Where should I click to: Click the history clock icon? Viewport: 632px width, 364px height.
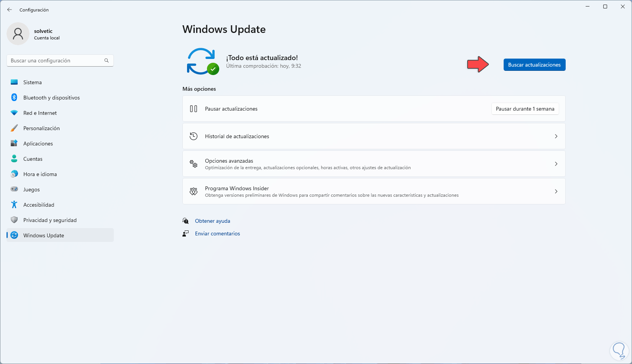[194, 136]
